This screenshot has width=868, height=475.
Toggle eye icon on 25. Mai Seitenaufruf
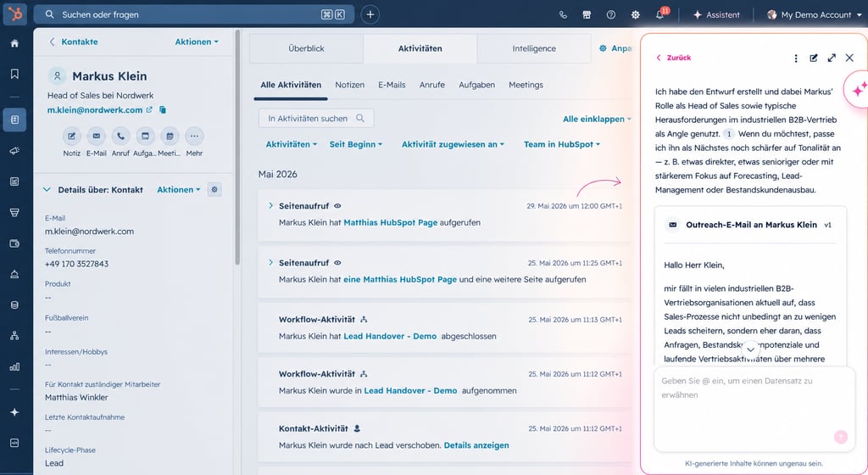[x=337, y=263]
